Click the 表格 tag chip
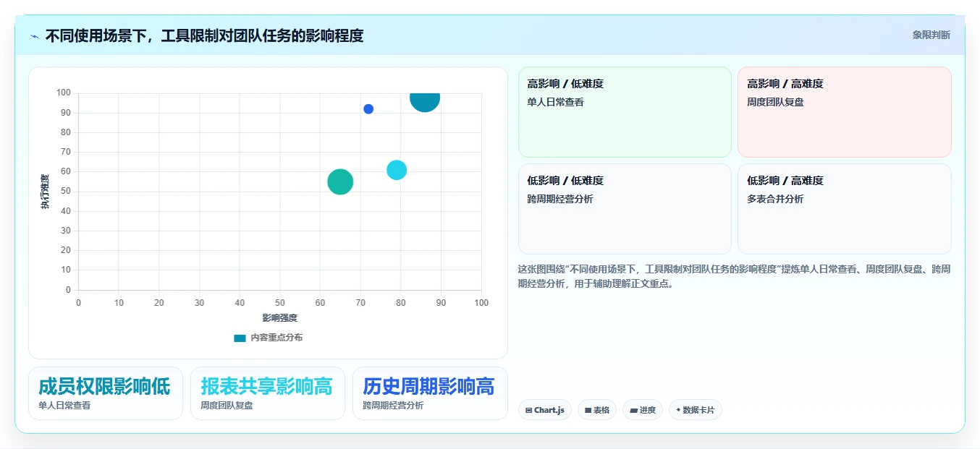This screenshot has width=980, height=449. pyautogui.click(x=597, y=410)
